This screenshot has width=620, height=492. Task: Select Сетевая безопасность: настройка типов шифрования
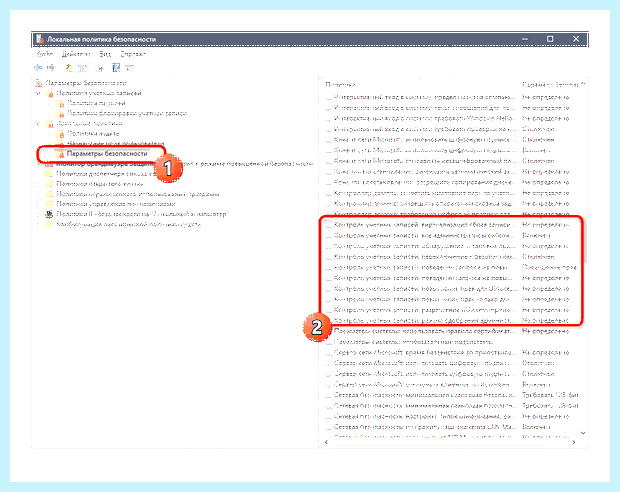point(453,416)
